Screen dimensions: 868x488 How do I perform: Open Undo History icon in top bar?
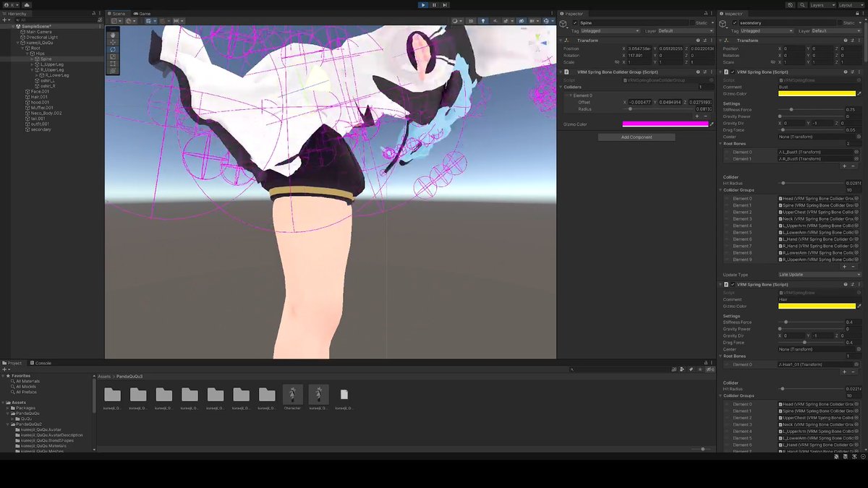(x=791, y=4)
